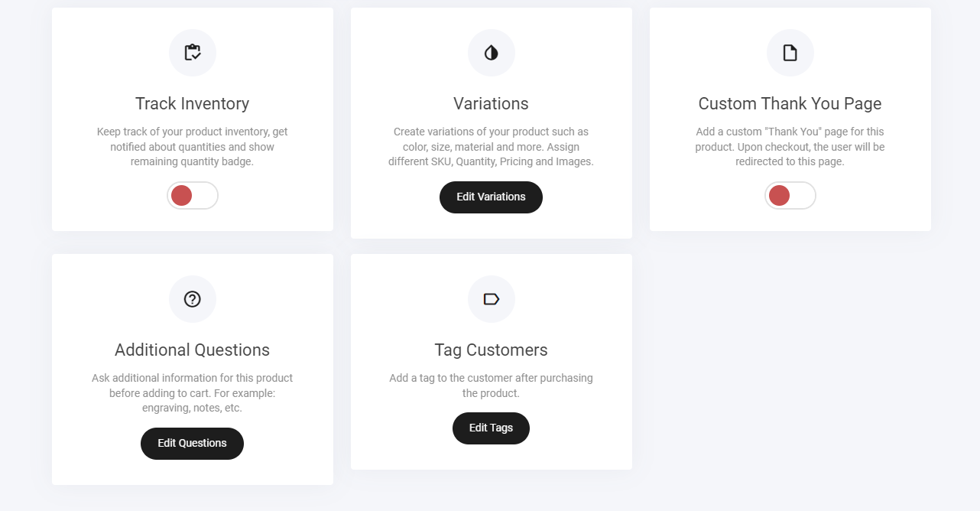This screenshot has width=980, height=511.
Task: Select the Additional Questions heading
Action: pyautogui.click(x=193, y=350)
